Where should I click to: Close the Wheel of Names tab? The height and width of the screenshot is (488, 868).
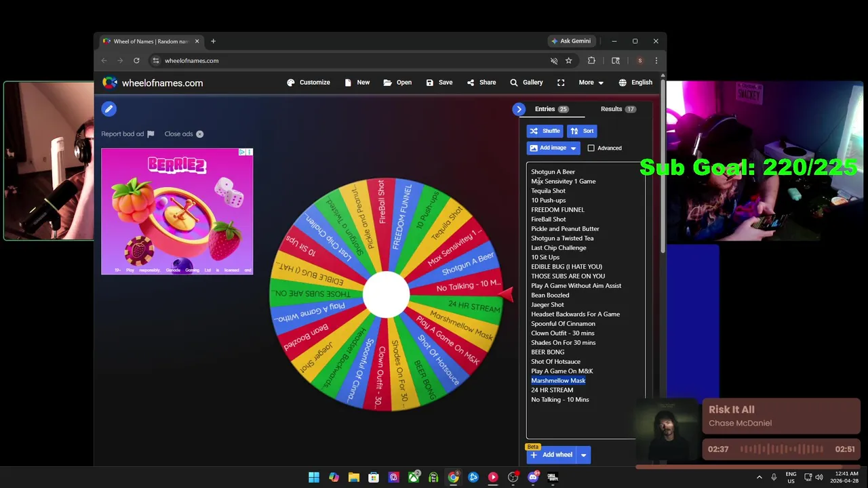coord(197,41)
